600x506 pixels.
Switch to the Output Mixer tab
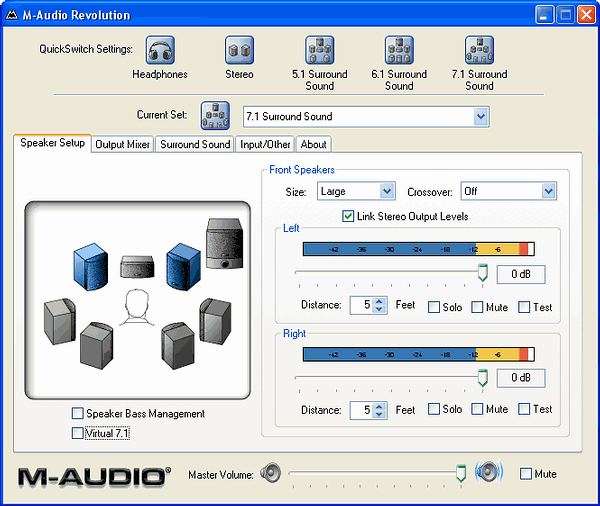[122, 144]
